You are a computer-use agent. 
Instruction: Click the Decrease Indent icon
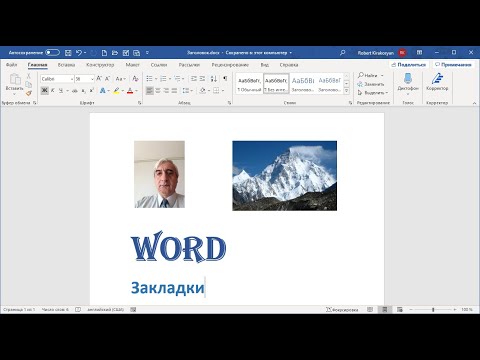coord(194,79)
